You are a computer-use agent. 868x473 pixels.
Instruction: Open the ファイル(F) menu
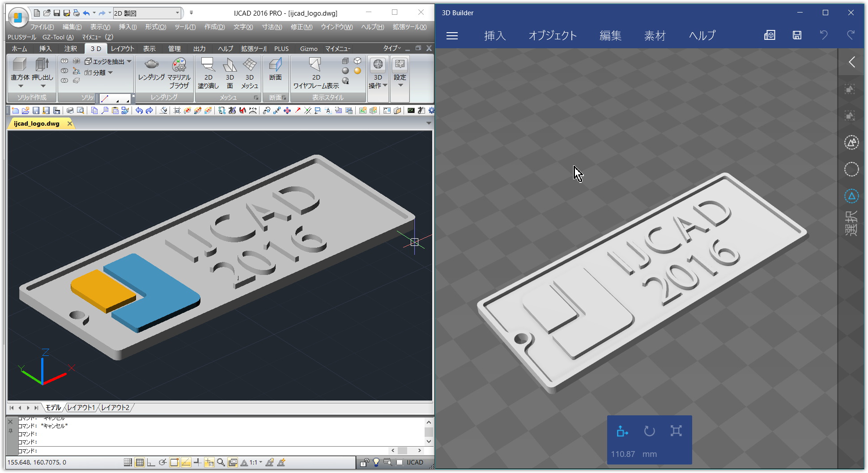[x=42, y=27]
